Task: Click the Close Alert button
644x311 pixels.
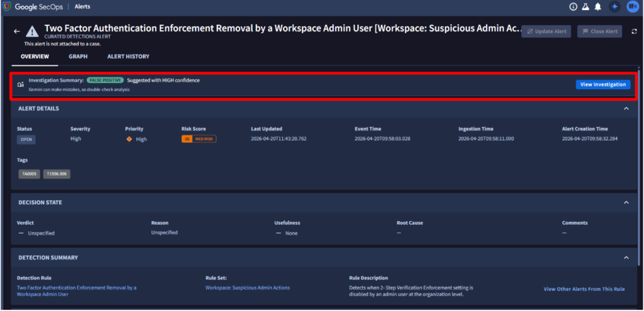Action: click(x=599, y=31)
